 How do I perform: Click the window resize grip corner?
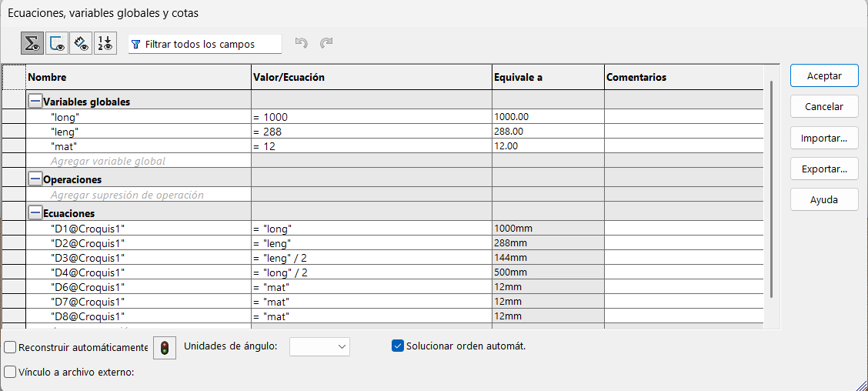tap(860, 383)
